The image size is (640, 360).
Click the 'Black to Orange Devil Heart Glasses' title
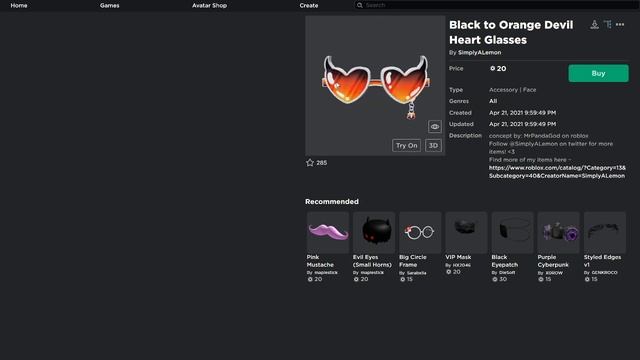pyautogui.click(x=511, y=32)
